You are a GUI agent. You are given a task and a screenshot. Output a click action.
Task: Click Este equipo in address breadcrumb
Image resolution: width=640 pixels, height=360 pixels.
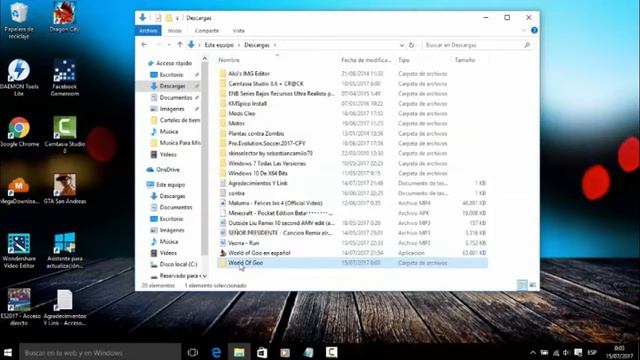219,45
